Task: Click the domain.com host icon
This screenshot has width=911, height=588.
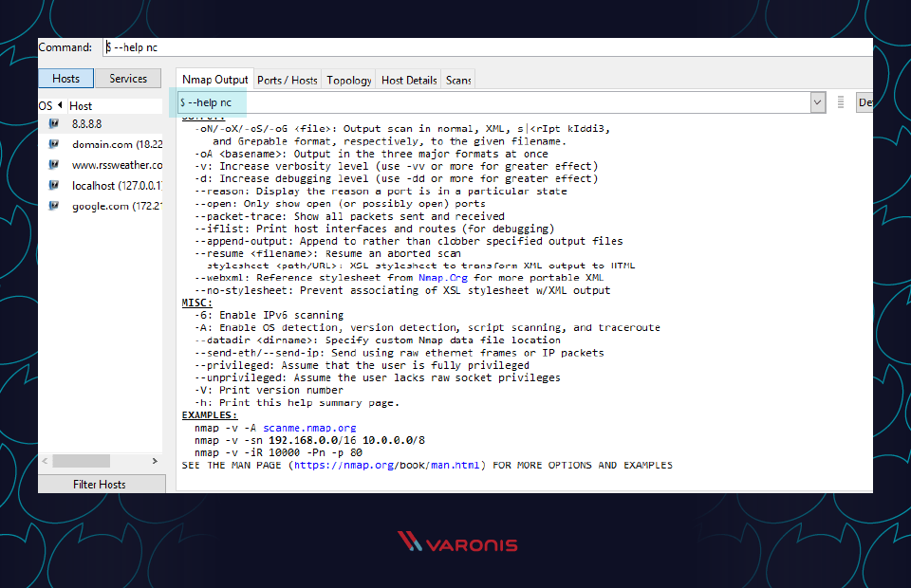Action: pyautogui.click(x=53, y=144)
